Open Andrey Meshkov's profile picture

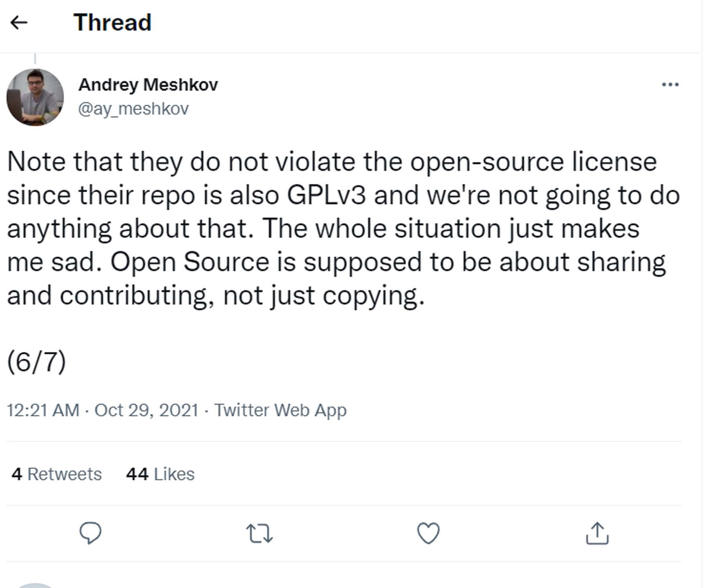coord(35,97)
